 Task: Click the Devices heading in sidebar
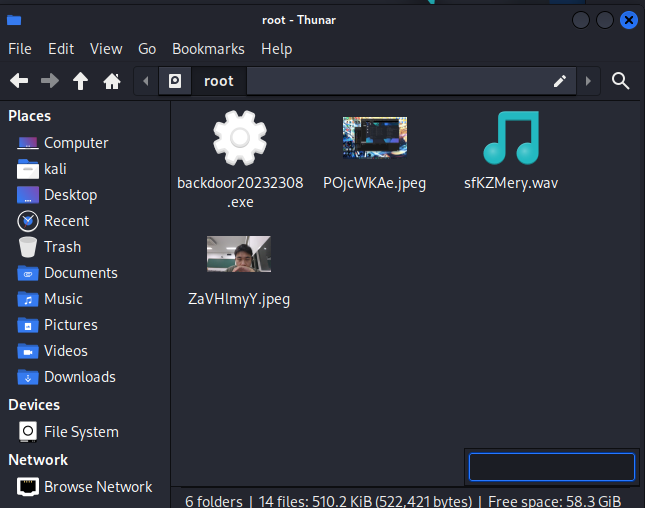34,405
